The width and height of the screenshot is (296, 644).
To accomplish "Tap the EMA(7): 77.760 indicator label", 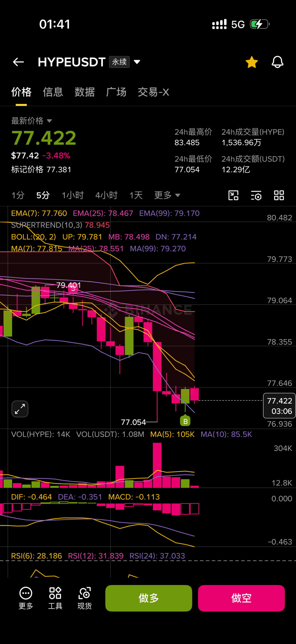I will (39, 213).
